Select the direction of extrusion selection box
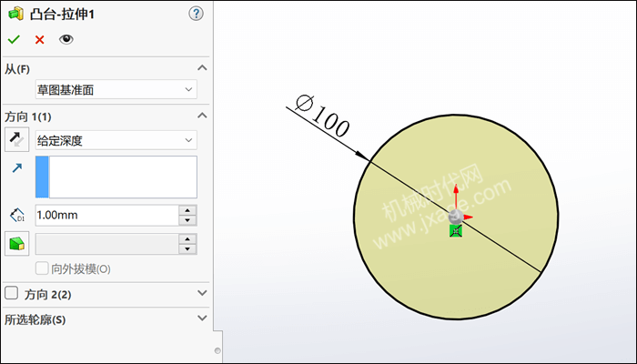The width and height of the screenshot is (637, 364). (x=116, y=177)
